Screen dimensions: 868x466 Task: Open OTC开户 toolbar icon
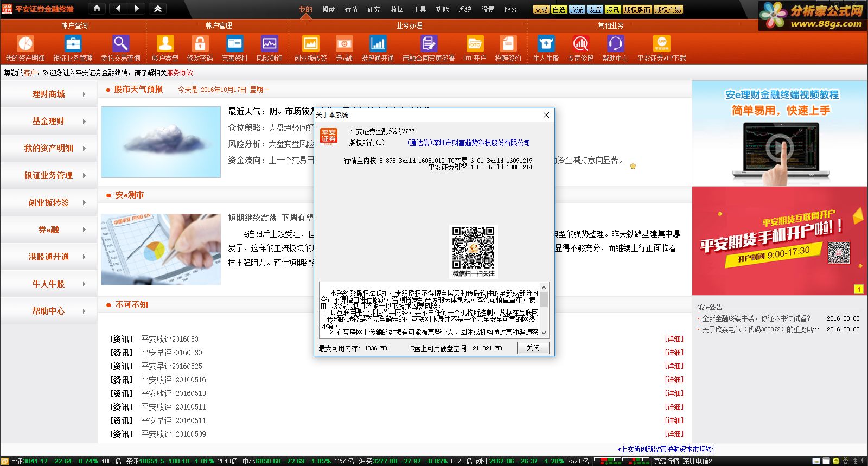[475, 43]
